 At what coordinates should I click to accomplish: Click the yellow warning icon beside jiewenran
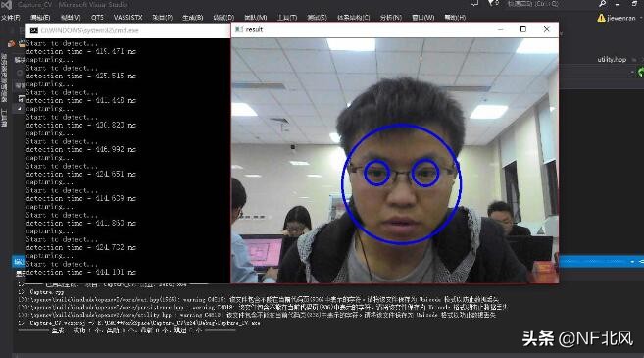click(x=601, y=18)
